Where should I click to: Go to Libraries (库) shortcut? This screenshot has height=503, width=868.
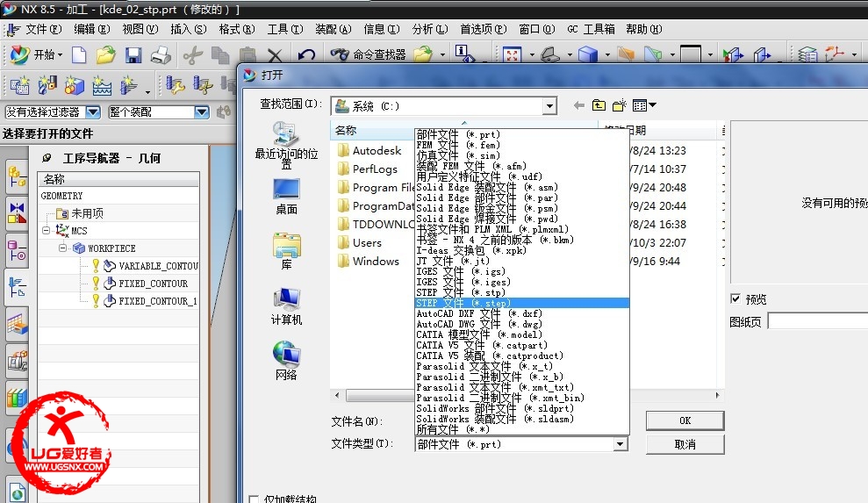286,251
